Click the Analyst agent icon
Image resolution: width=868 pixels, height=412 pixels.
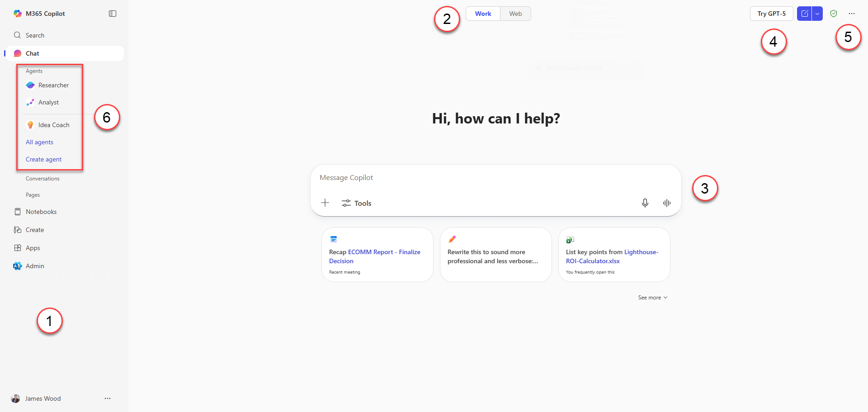(x=30, y=102)
